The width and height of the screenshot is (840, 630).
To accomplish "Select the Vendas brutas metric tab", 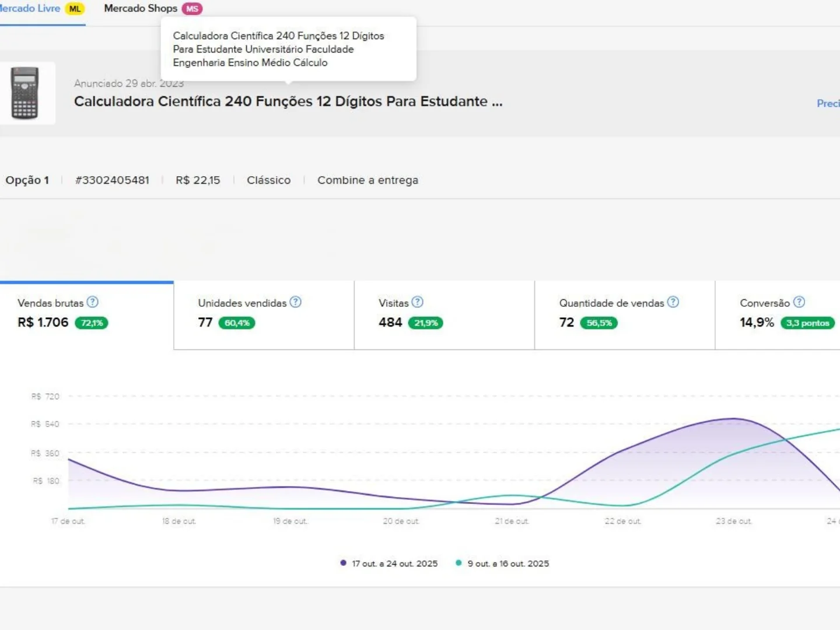I will point(87,316).
